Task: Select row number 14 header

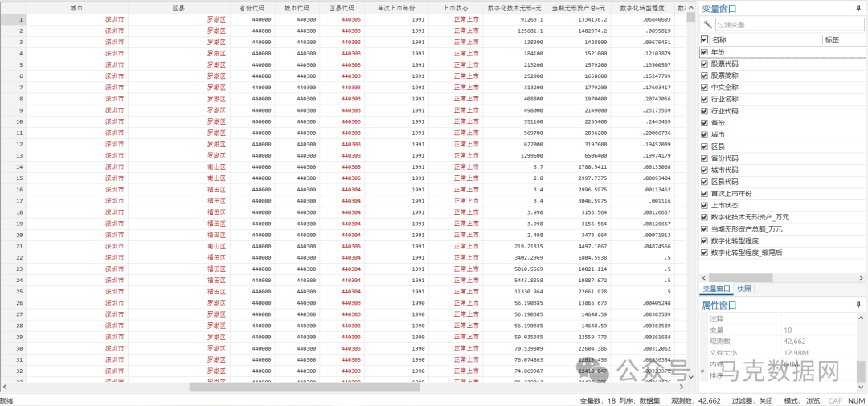Action: (13, 166)
